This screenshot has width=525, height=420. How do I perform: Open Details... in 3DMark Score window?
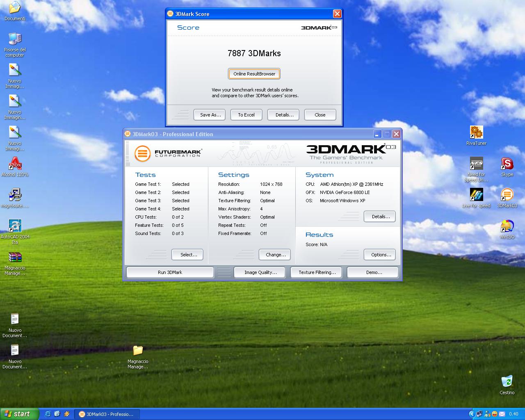point(284,115)
